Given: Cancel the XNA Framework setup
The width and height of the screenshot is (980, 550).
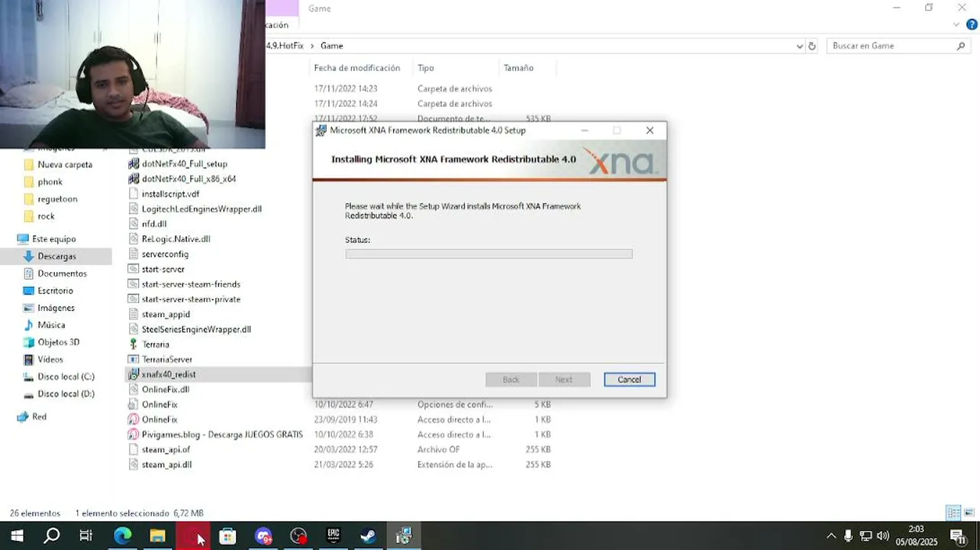Looking at the screenshot, I should [629, 380].
